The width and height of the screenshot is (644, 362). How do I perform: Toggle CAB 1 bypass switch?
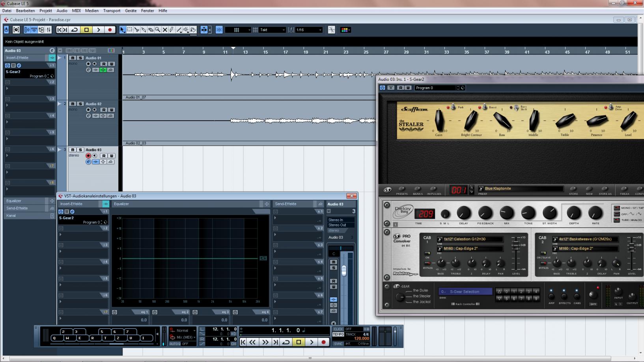(427, 263)
